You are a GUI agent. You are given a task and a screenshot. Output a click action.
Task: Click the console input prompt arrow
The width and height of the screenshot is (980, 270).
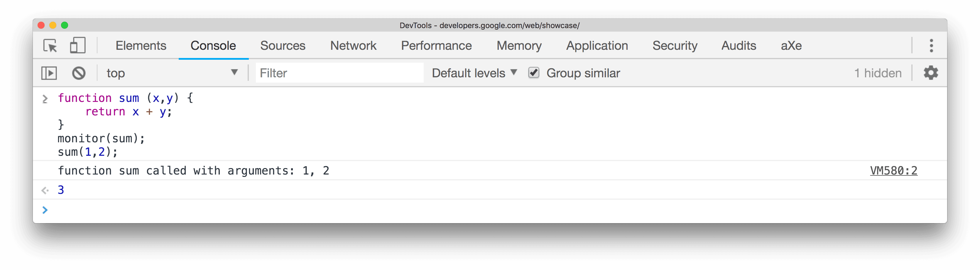45,210
